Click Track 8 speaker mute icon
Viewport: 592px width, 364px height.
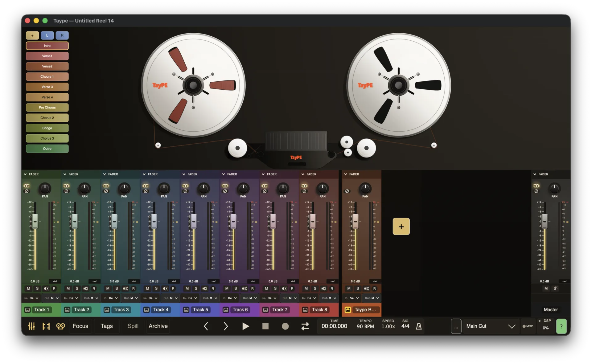click(x=324, y=288)
